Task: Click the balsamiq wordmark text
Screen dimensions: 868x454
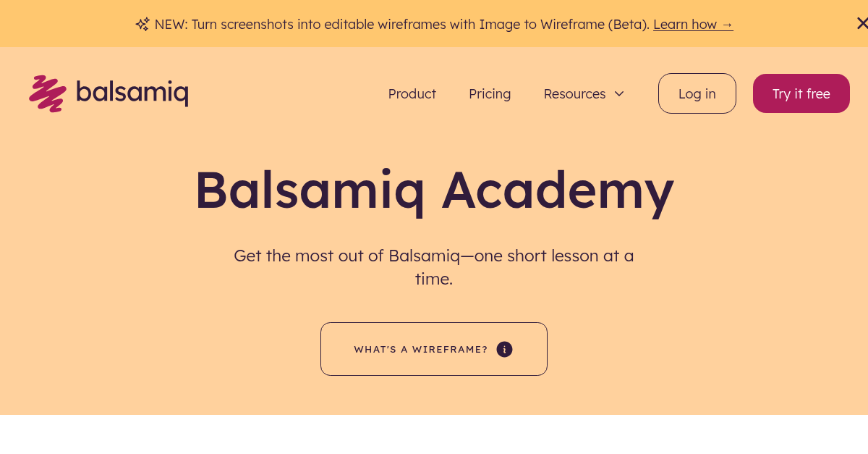Action: (132, 93)
